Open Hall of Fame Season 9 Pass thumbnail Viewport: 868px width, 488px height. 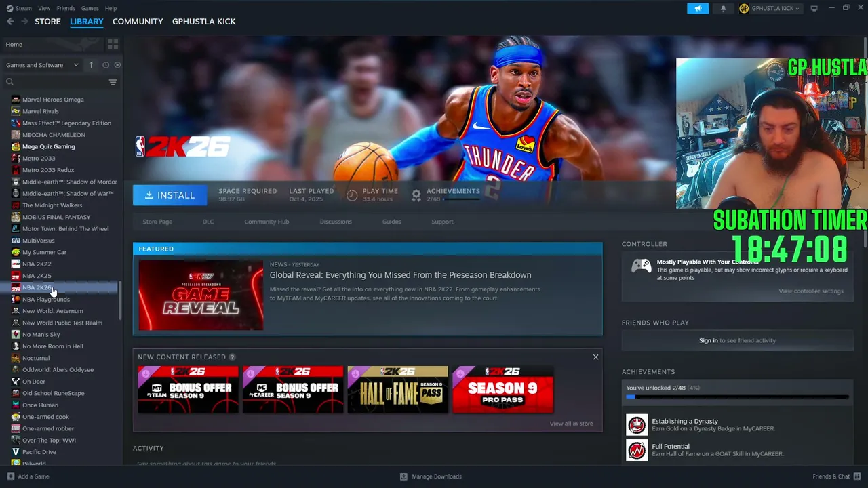pos(397,390)
